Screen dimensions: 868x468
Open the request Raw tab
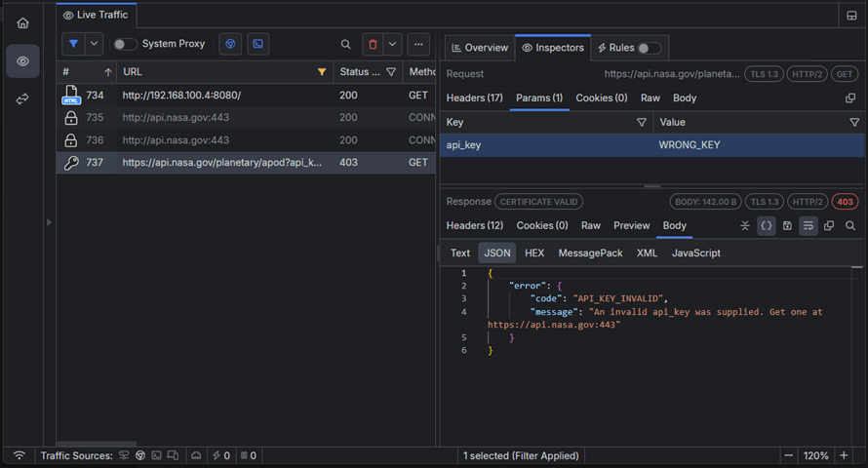[x=651, y=97]
